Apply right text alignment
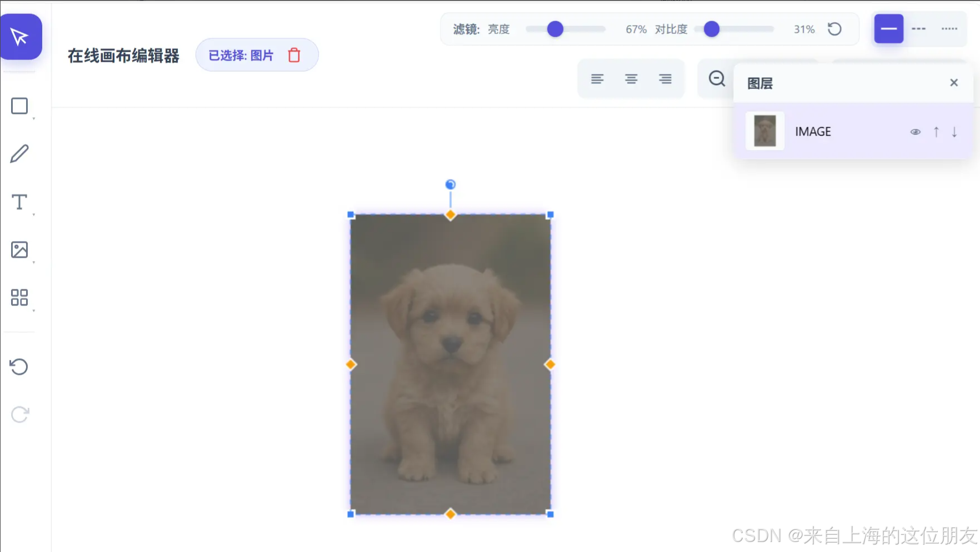Screen dimensions: 980x552 665,79
